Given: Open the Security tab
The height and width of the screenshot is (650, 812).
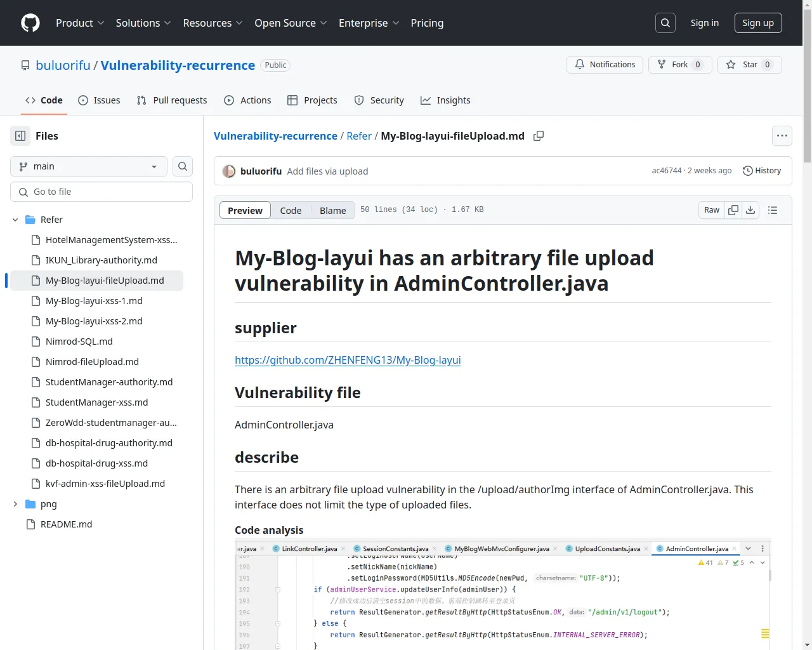Looking at the screenshot, I should coord(379,100).
